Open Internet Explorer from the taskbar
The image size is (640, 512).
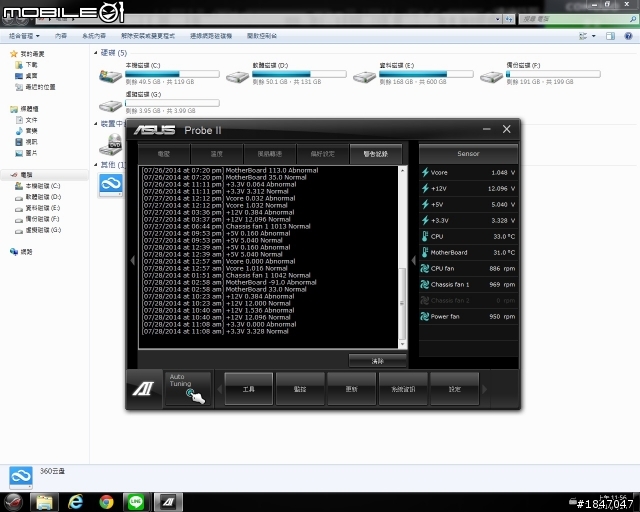click(76, 502)
